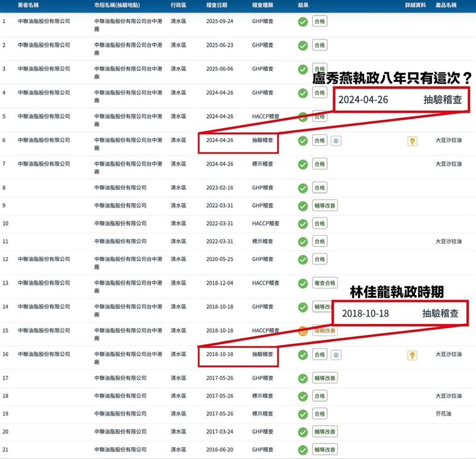This screenshot has height=459, width=476.
Task: Open the lightbulb detail icon in row 6
Action: [x=412, y=141]
